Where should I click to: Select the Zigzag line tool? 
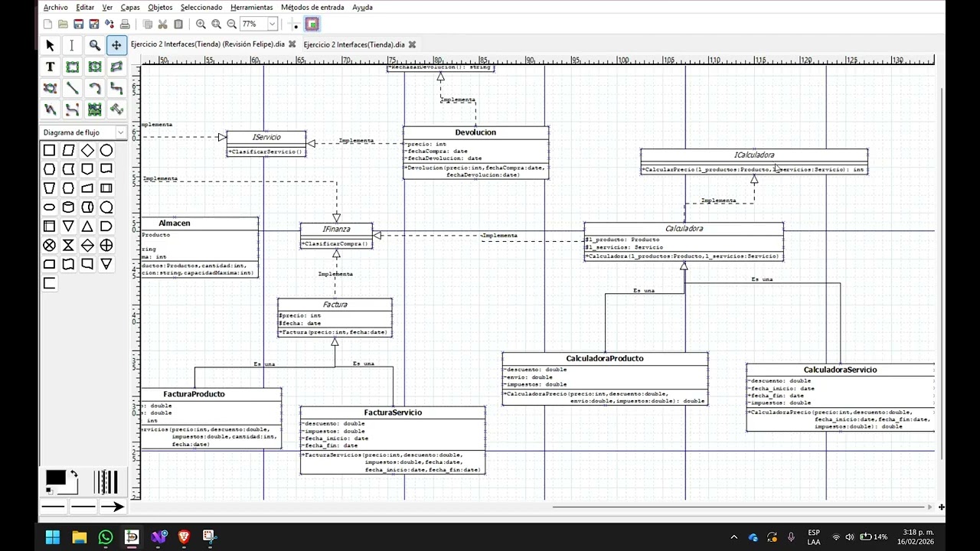pyautogui.click(x=116, y=88)
